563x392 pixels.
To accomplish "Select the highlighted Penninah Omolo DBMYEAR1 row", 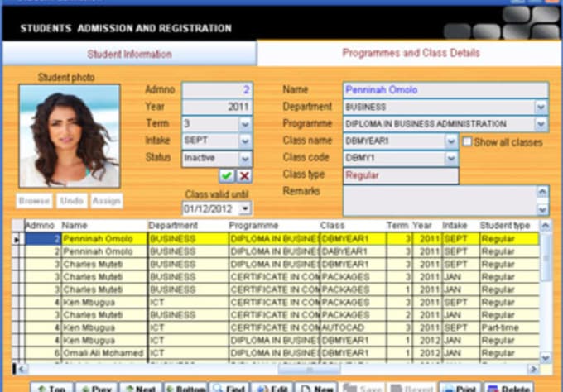I will coord(281,239).
